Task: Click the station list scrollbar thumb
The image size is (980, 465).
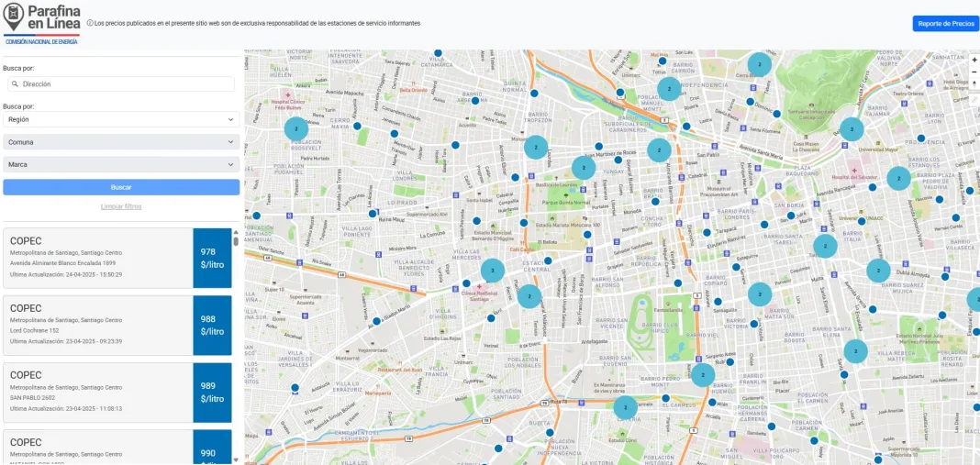Action: [236, 241]
